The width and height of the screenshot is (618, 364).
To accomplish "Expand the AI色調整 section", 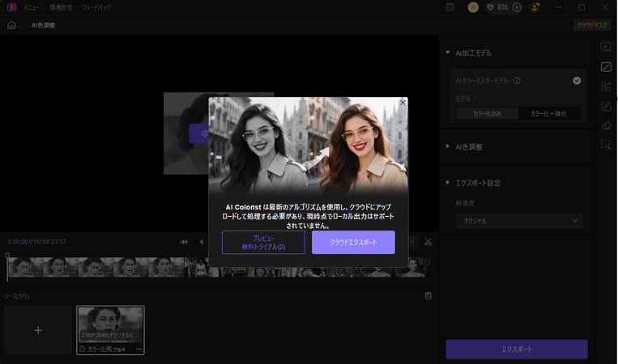I will pos(448,146).
